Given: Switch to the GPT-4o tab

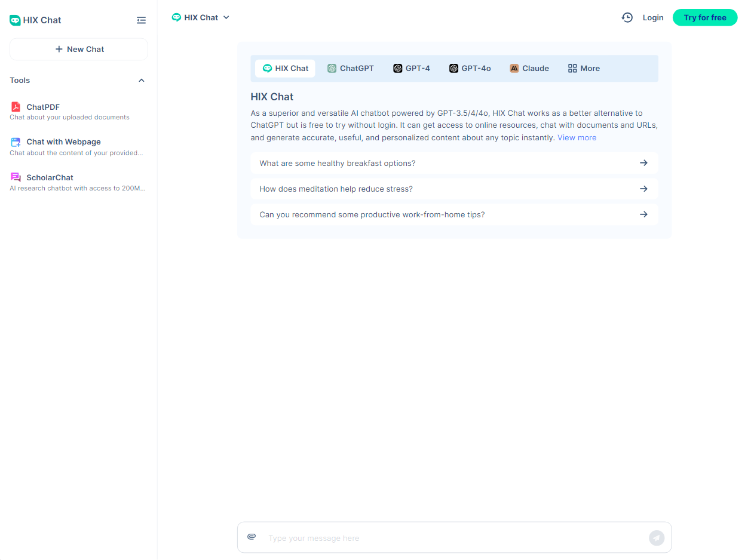Looking at the screenshot, I should click(470, 69).
